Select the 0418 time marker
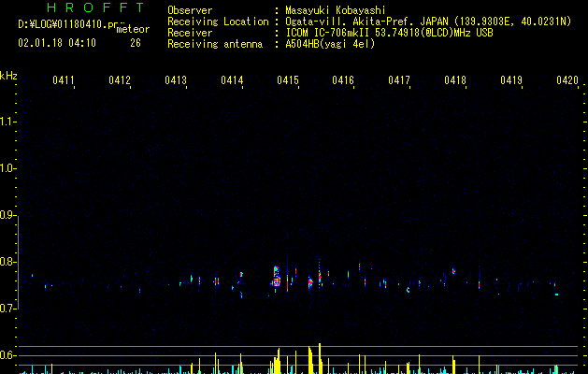This screenshot has width=588, height=374. [x=455, y=79]
